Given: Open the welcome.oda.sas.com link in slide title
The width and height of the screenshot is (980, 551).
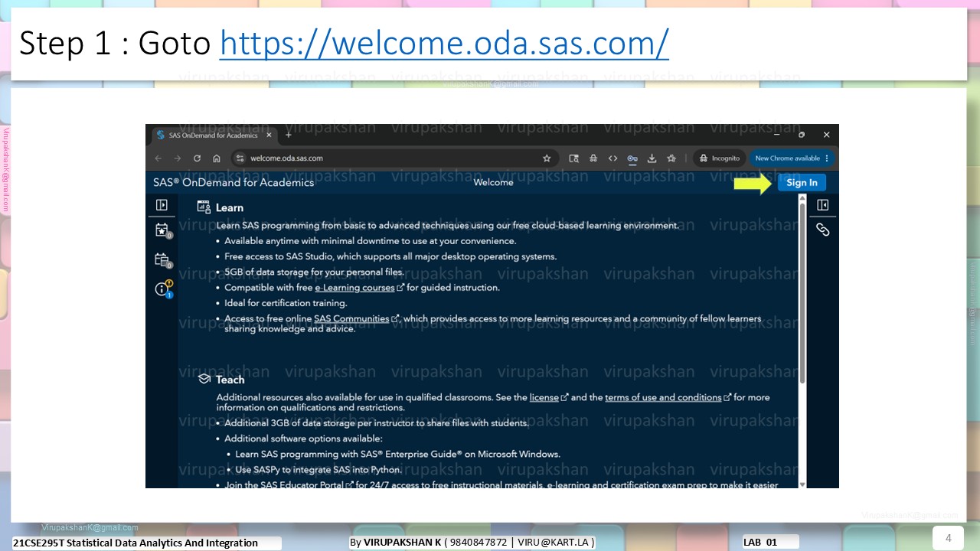Looking at the screenshot, I should (444, 44).
